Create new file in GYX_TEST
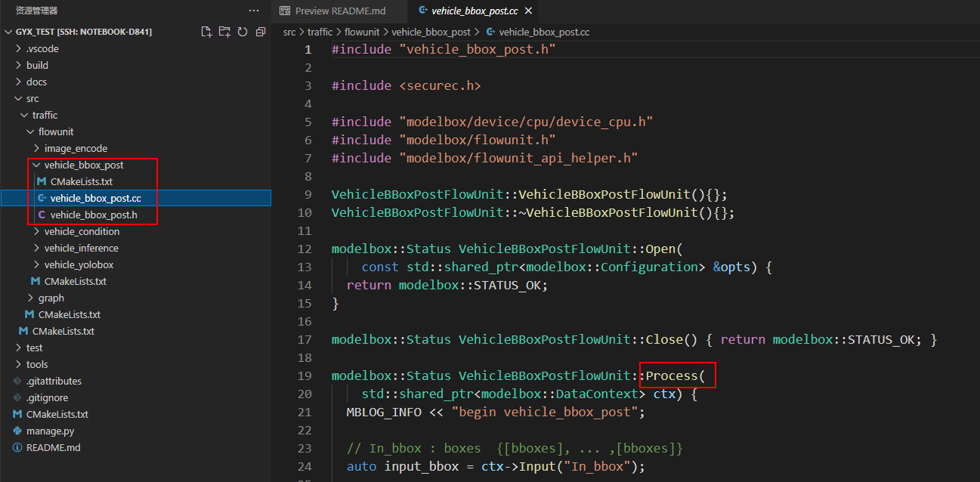 (206, 32)
